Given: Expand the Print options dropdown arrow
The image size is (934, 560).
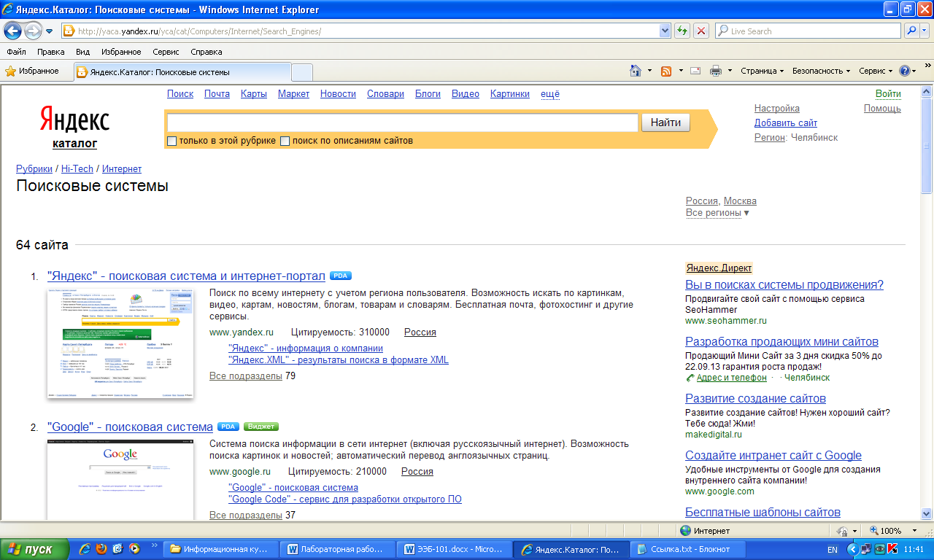Looking at the screenshot, I should 730,71.
